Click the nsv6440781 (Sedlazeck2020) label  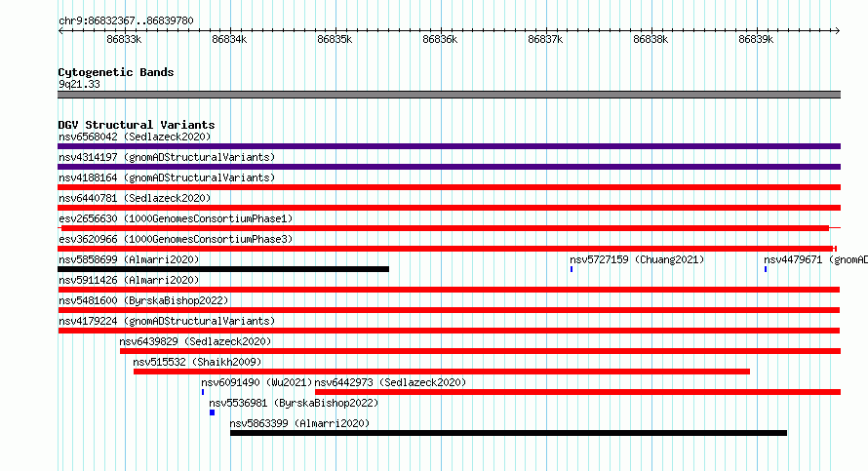pos(135,198)
